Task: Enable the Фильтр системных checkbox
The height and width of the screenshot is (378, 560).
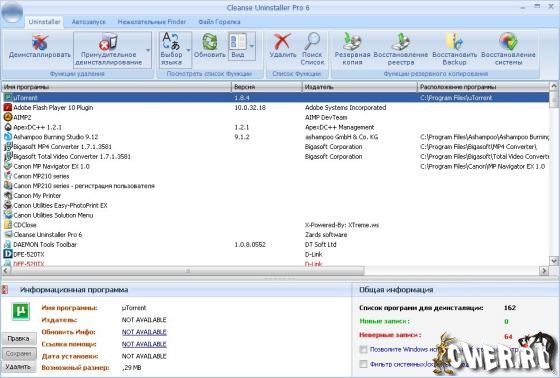Action: coord(363,364)
